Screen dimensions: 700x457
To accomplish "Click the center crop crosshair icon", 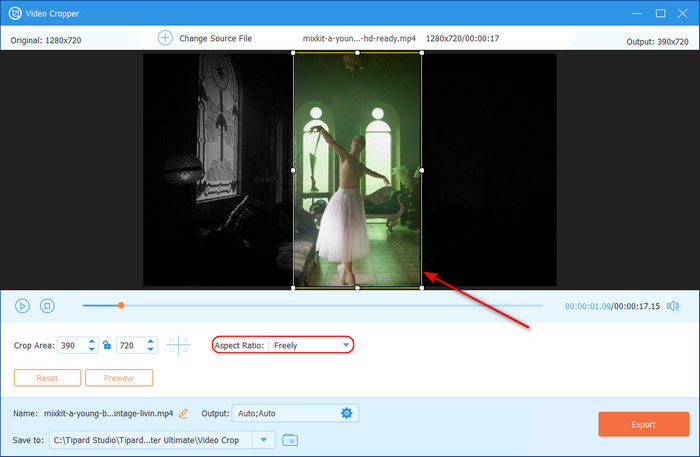I will coord(178,345).
